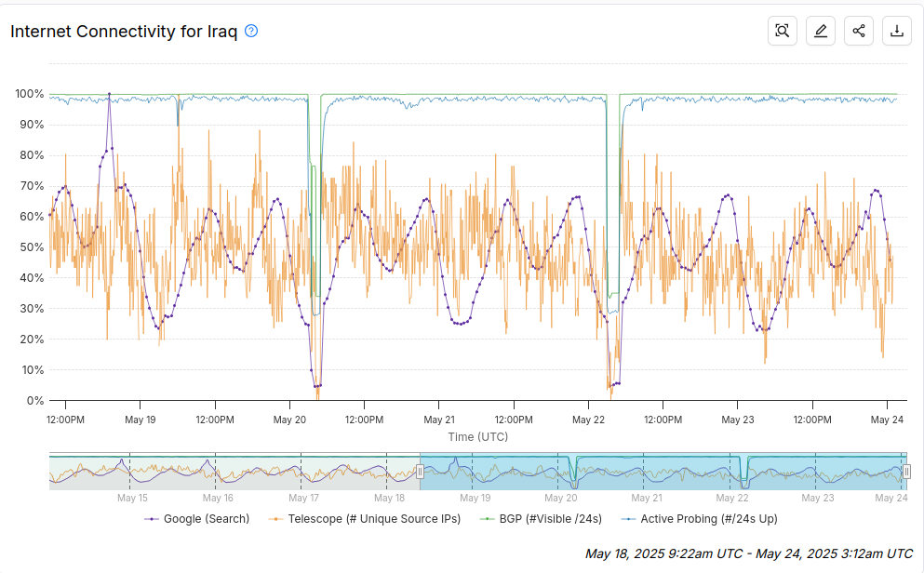Click the right range handle in navigator
The image size is (924, 573).
tap(906, 471)
